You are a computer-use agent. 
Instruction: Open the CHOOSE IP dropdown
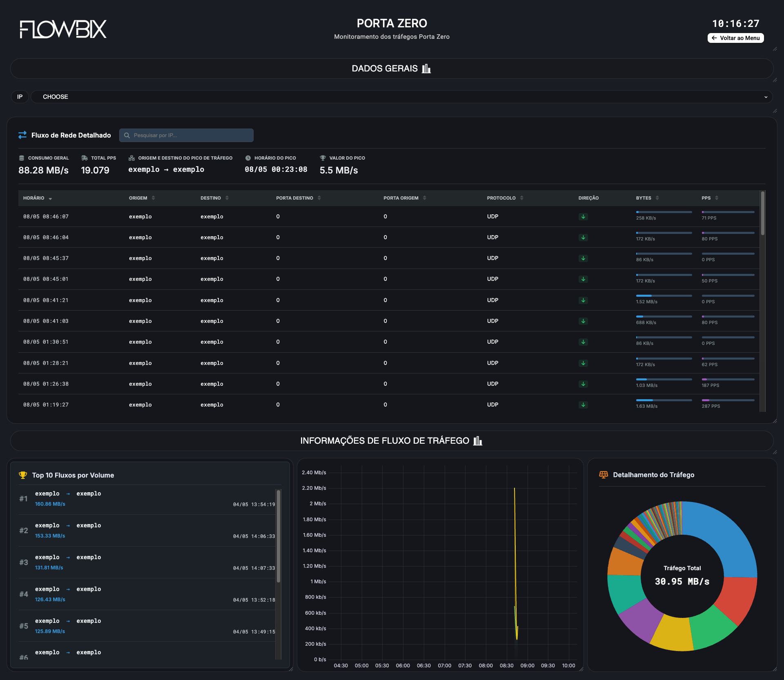[x=402, y=97]
